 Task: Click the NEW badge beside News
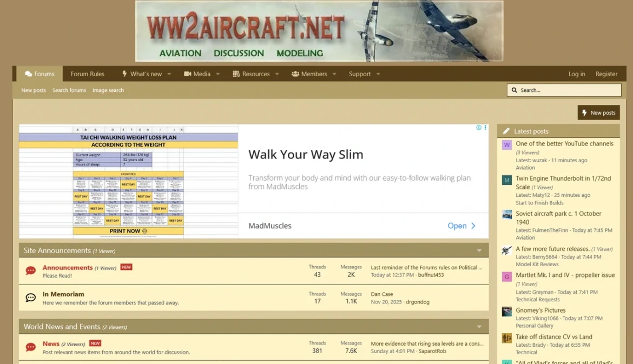(95, 343)
